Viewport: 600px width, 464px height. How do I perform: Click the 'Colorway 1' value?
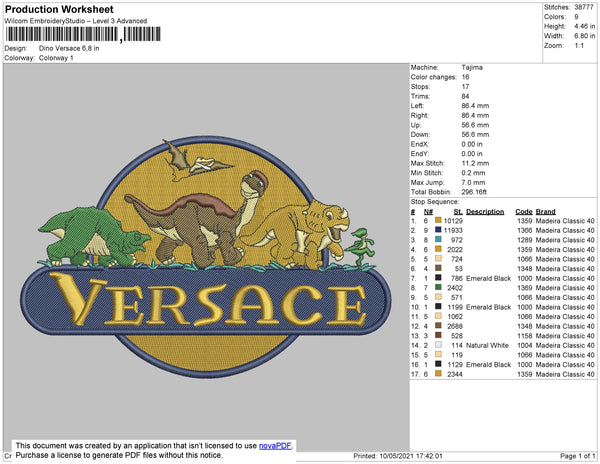(56, 58)
